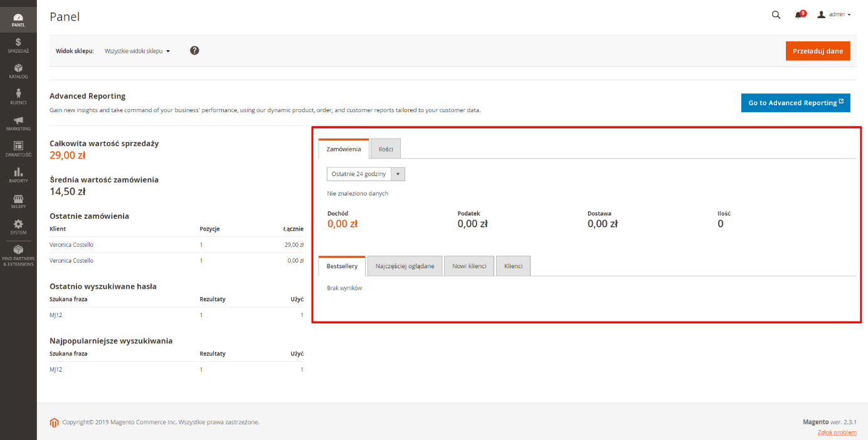Switch to the Zamówienia tab
Viewport: 868px width, 440px height.
344,149
